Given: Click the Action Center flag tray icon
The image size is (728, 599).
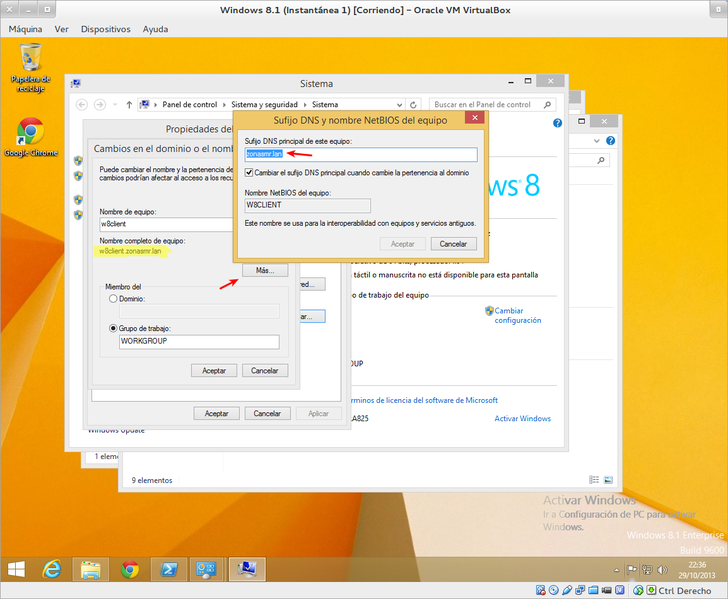Looking at the screenshot, I should (631, 570).
